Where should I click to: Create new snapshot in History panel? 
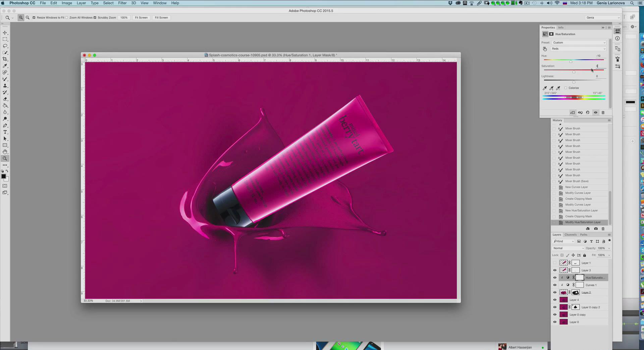(596, 229)
